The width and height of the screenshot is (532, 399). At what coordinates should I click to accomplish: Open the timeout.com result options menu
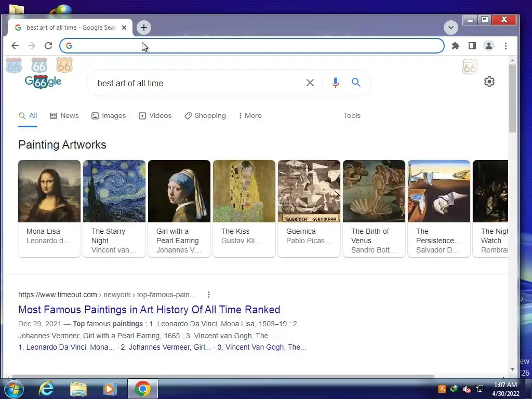click(x=209, y=295)
